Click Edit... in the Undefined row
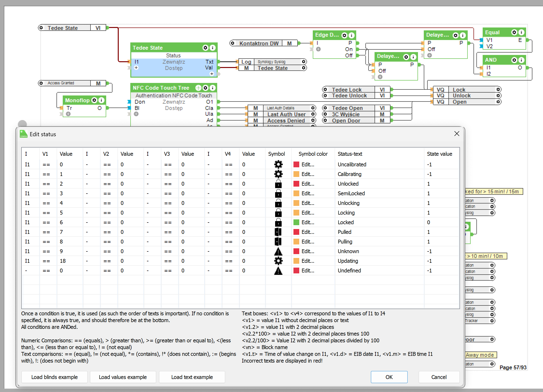Image resolution: width=543 pixels, height=392 pixels. pos(308,270)
